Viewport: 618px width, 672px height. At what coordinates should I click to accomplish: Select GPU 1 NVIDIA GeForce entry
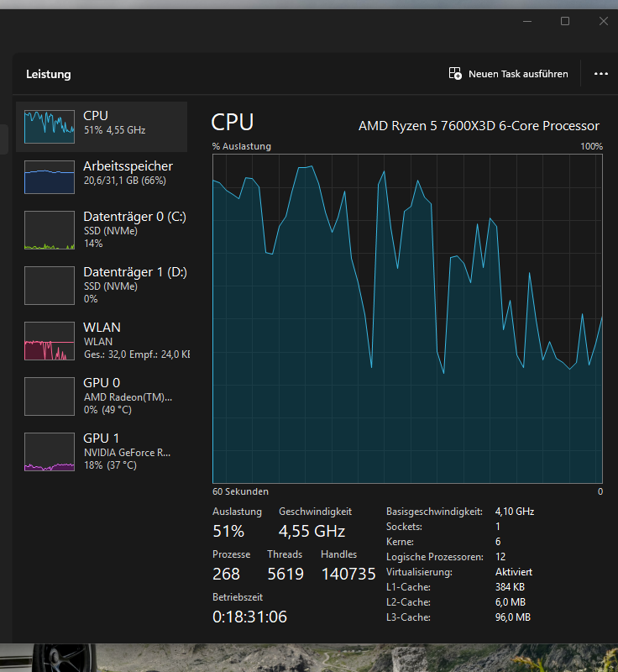[x=102, y=452]
